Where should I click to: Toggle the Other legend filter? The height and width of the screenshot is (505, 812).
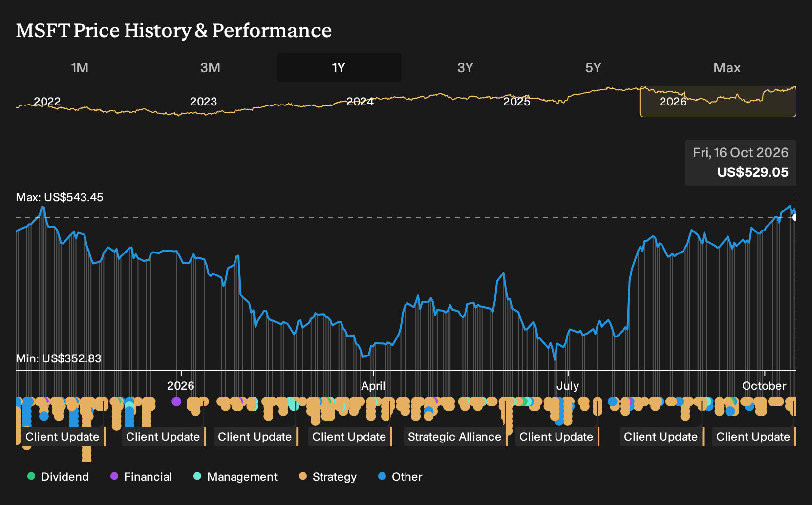click(400, 477)
